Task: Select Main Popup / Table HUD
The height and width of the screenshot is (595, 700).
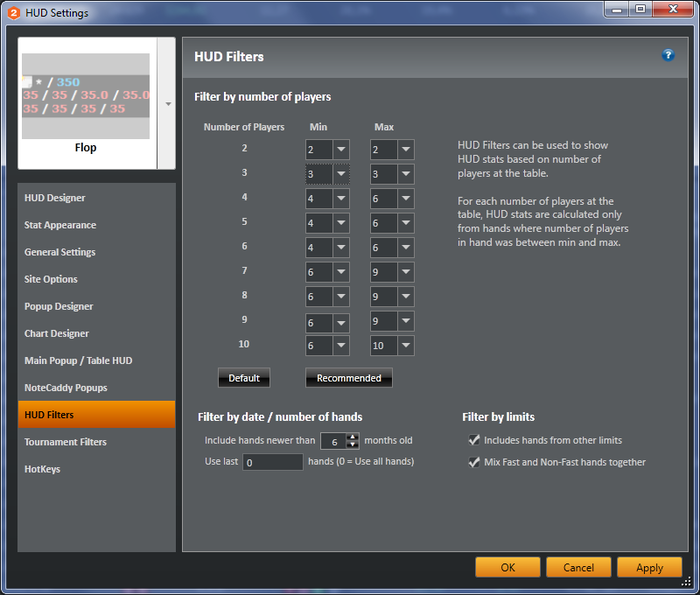Action: (x=96, y=361)
